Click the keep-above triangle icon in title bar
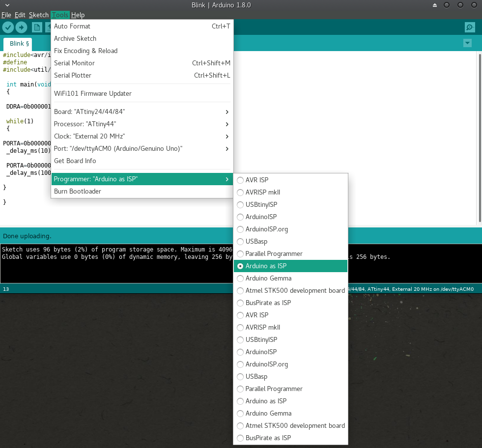 [x=435, y=5]
